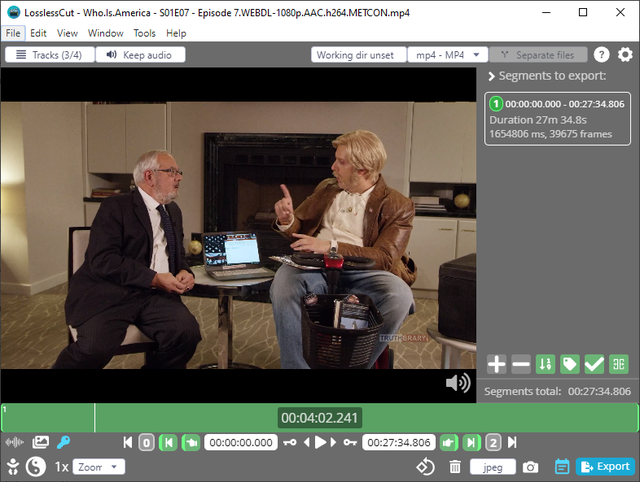Open the Edit menu
Screen dimensions: 640x482
coord(38,33)
